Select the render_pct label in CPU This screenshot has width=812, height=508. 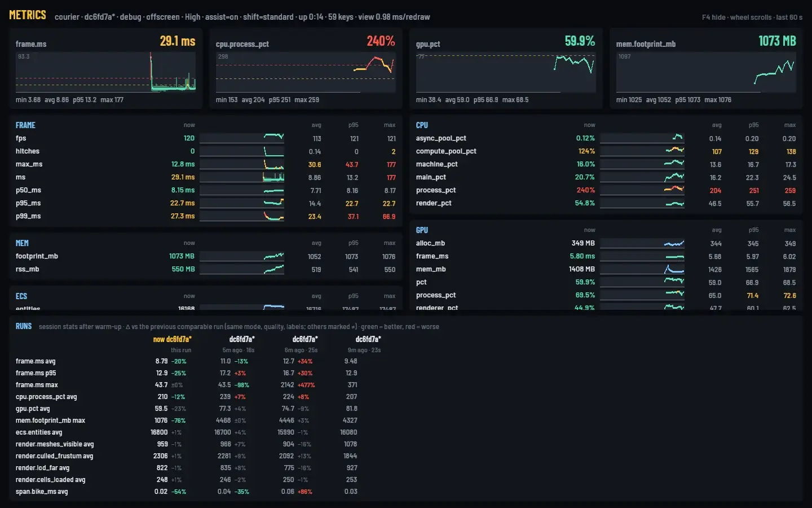click(434, 203)
